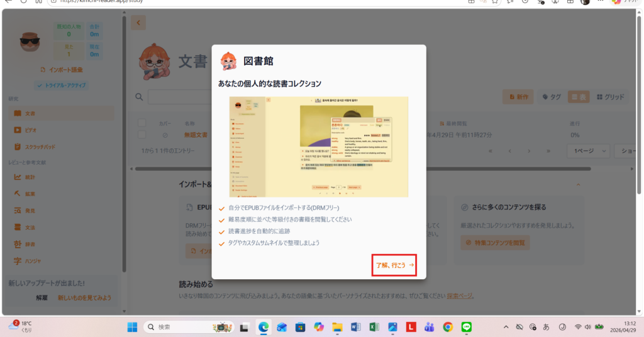
Task: Open Word from the taskbar
Action: (356, 327)
